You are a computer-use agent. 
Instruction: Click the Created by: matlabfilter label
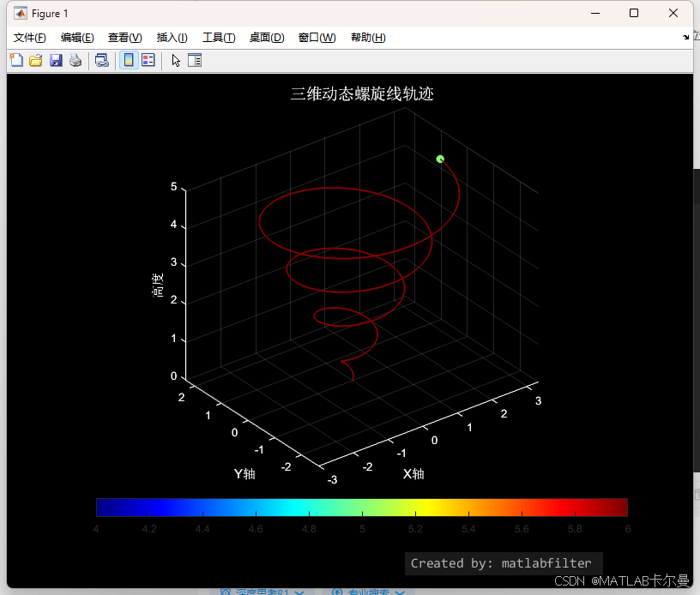[503, 563]
